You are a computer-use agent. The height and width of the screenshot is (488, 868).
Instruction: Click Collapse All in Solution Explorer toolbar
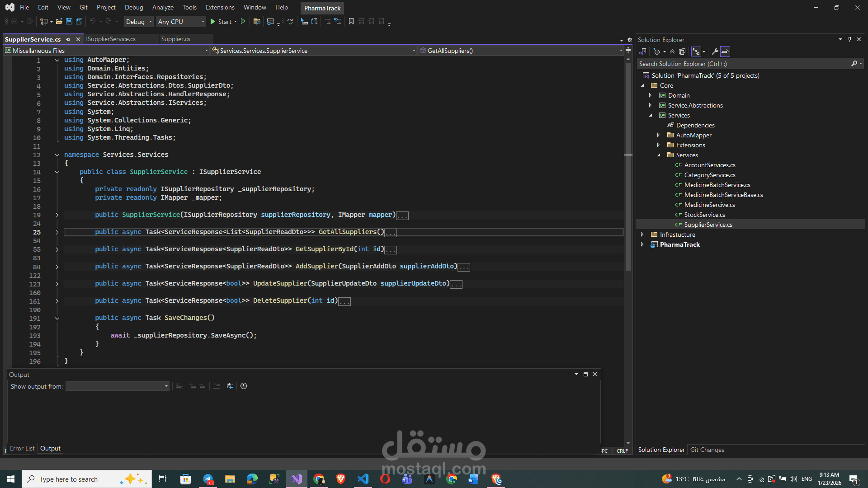pyautogui.click(x=672, y=52)
